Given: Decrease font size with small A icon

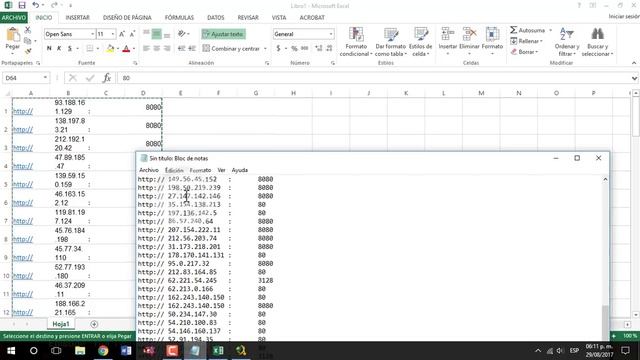Looking at the screenshot, I should point(132,34).
